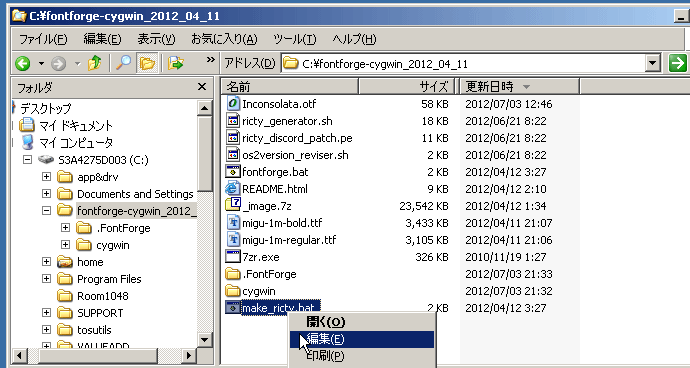Screen dimensions: 690x368
Task: Open the Back button history dropdown arrow
Action: pos(41,64)
